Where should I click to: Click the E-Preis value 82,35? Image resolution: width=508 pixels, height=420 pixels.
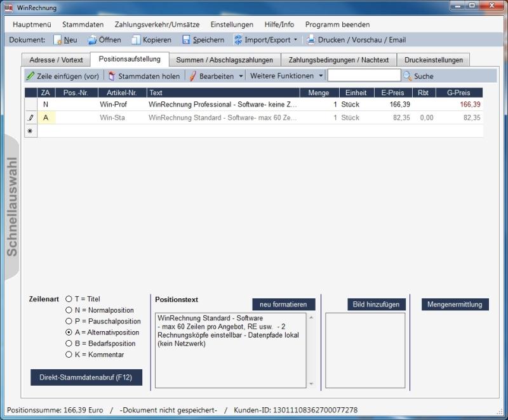pos(401,117)
